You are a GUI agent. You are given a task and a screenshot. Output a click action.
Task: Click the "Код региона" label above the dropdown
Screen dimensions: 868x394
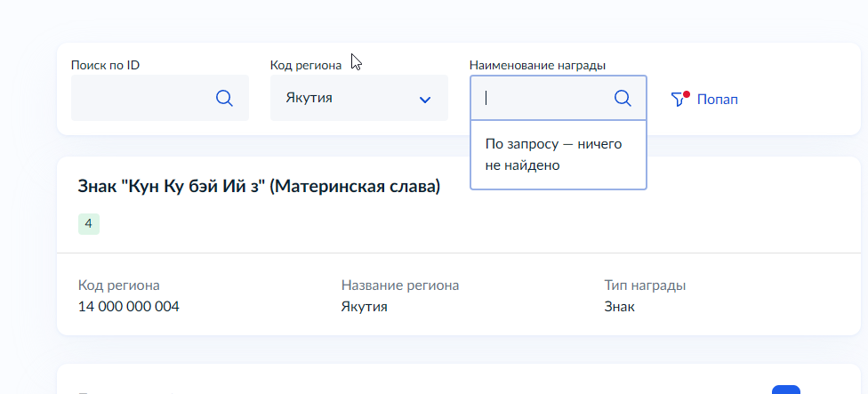pos(305,65)
